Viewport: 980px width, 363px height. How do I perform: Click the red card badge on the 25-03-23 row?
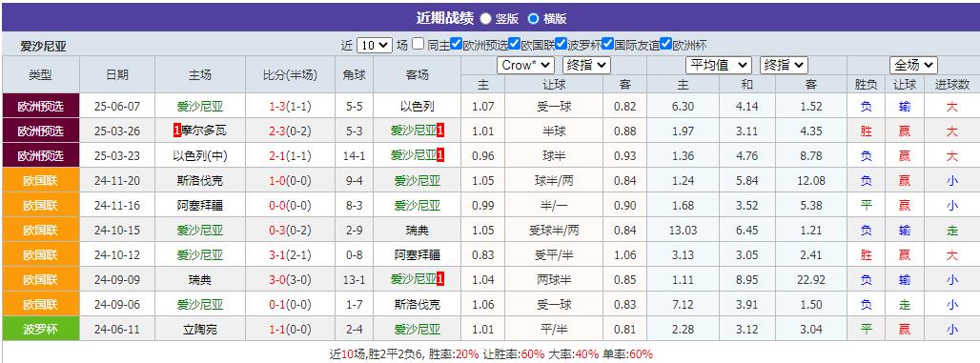(x=440, y=156)
